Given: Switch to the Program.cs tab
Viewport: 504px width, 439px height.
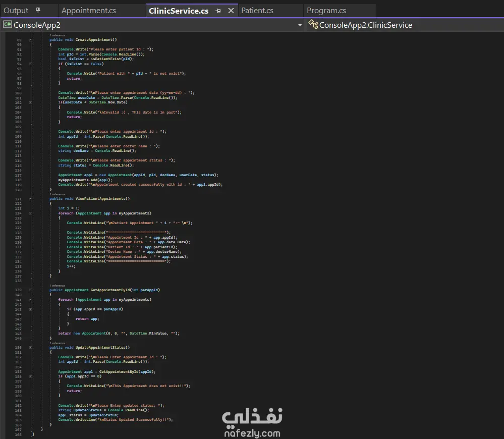Looking at the screenshot, I should click(326, 11).
